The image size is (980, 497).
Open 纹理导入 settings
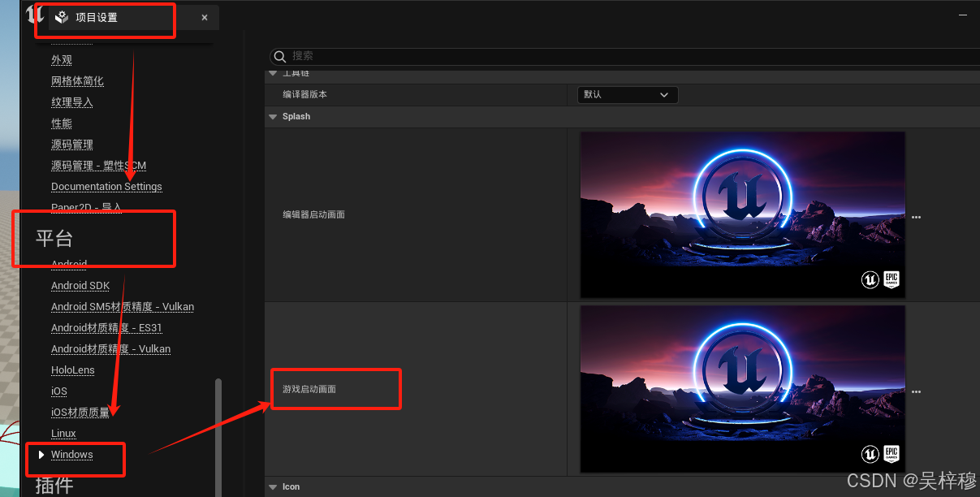pos(72,102)
